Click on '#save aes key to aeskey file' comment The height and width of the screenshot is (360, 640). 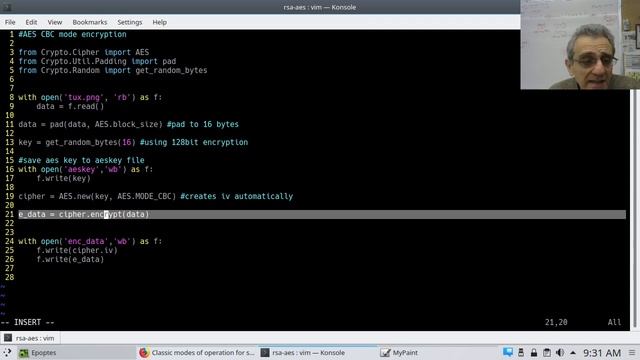pos(81,160)
